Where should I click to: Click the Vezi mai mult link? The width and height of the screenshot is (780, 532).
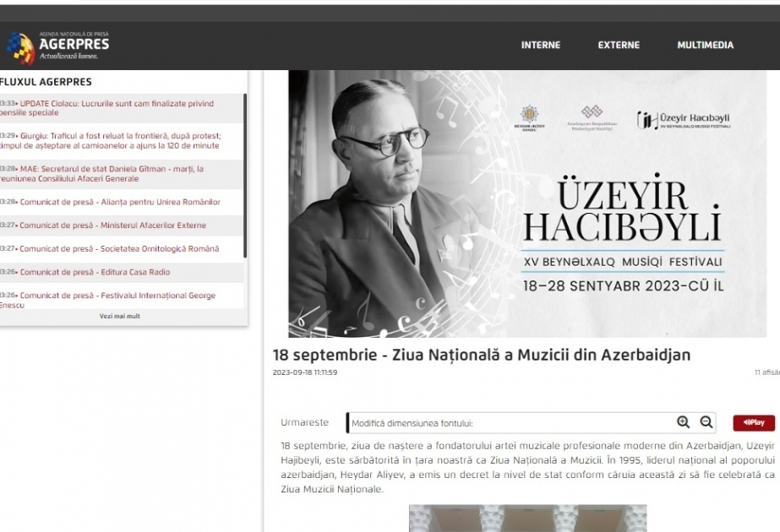click(x=120, y=316)
